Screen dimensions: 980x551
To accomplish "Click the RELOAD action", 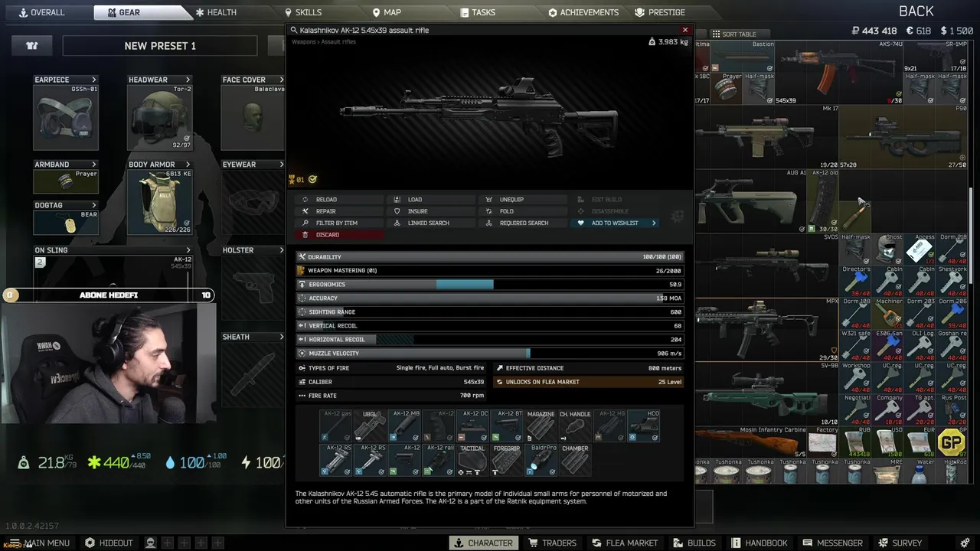I will [340, 200].
